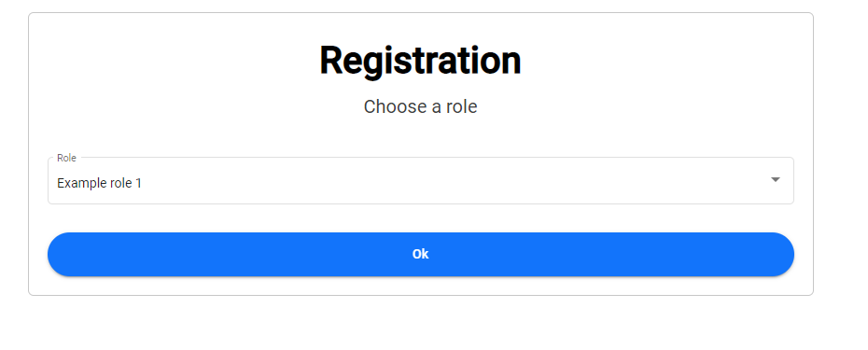Click the word 'Ok' on the button

pyautogui.click(x=420, y=254)
